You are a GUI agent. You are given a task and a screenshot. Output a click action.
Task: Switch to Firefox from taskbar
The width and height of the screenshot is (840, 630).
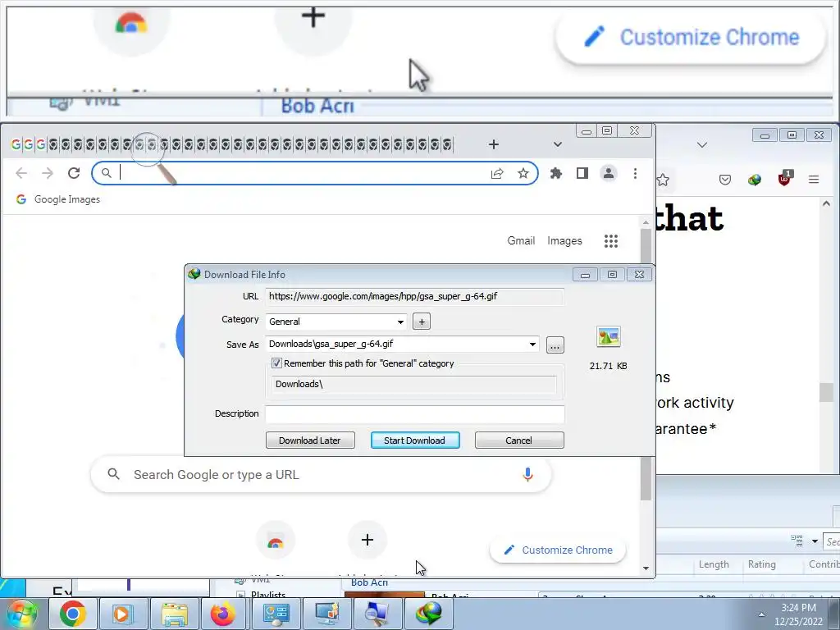click(223, 614)
